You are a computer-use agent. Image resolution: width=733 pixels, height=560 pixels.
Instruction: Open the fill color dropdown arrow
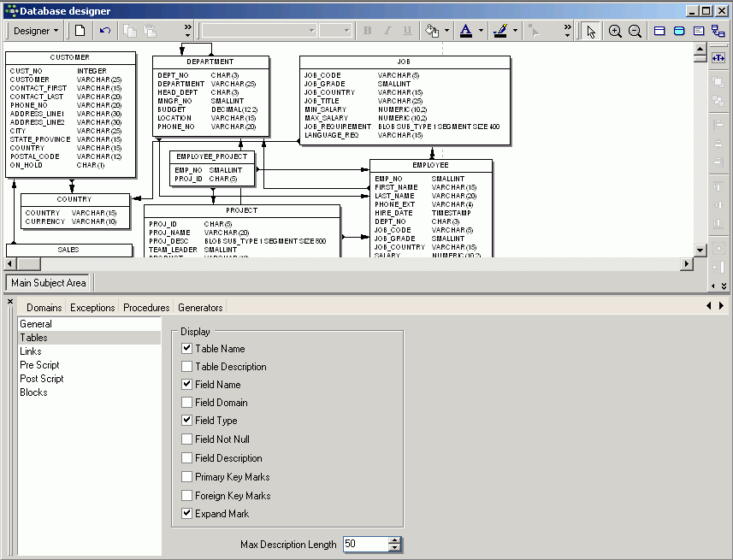click(x=447, y=31)
